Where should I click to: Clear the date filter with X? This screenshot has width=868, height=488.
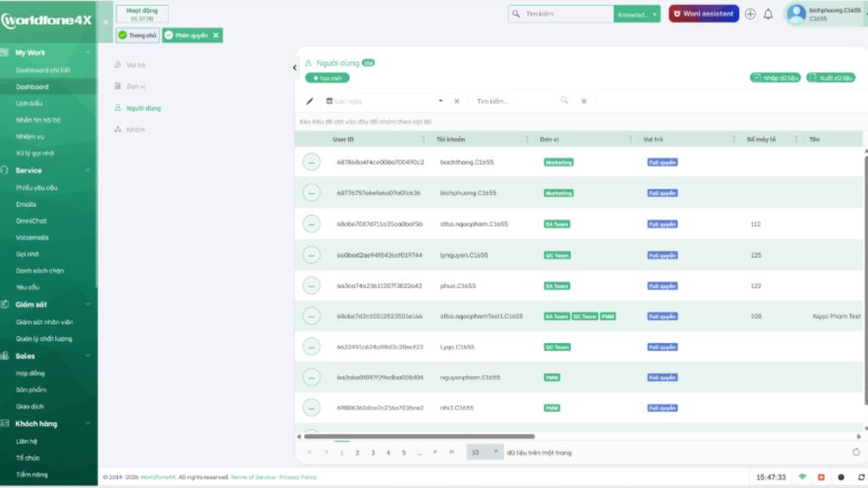[457, 102]
